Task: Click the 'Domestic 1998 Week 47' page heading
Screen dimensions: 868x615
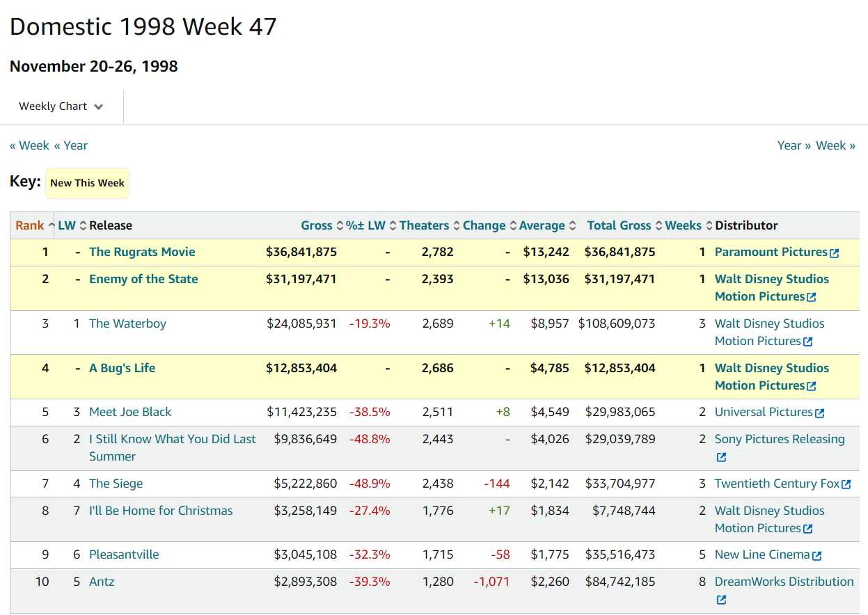Action: pyautogui.click(x=143, y=26)
